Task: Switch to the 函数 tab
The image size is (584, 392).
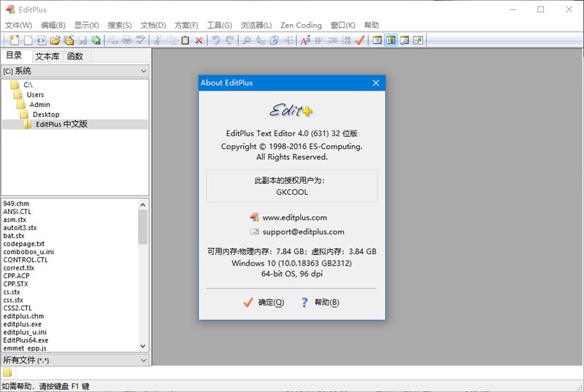Action: 75,56
